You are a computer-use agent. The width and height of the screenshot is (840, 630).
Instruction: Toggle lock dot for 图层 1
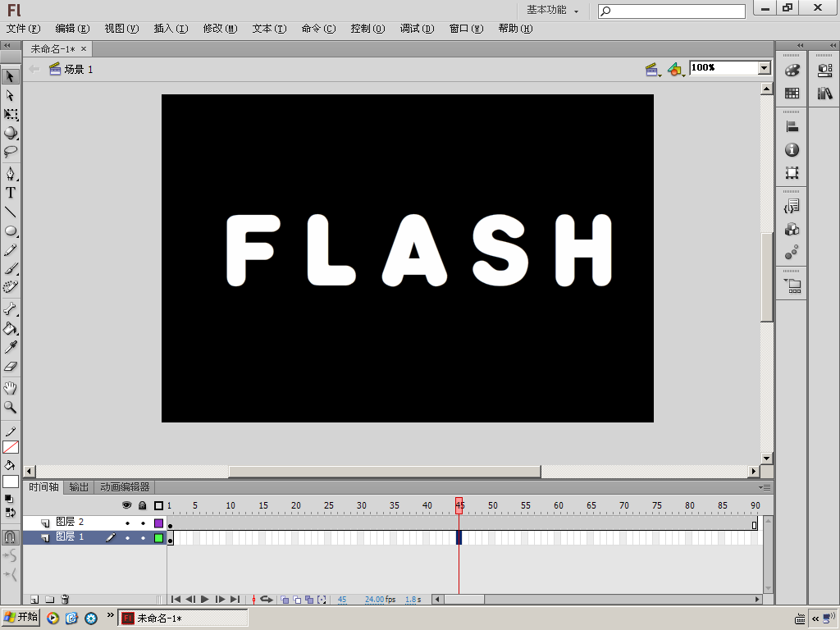coord(143,538)
